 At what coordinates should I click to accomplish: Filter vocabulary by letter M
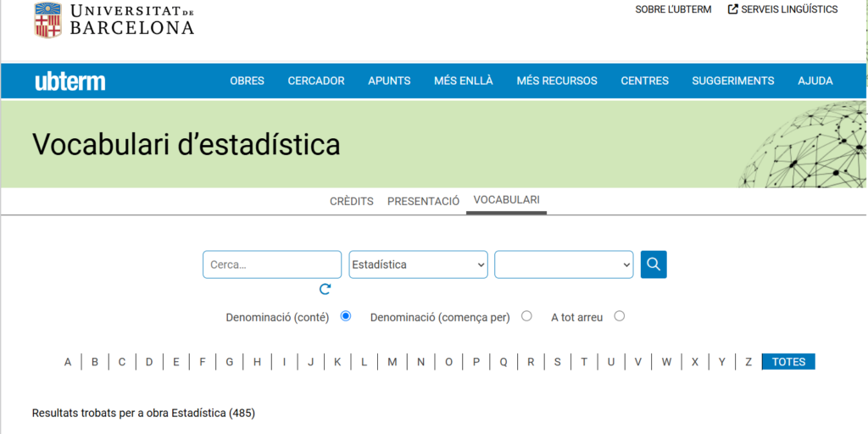click(392, 362)
